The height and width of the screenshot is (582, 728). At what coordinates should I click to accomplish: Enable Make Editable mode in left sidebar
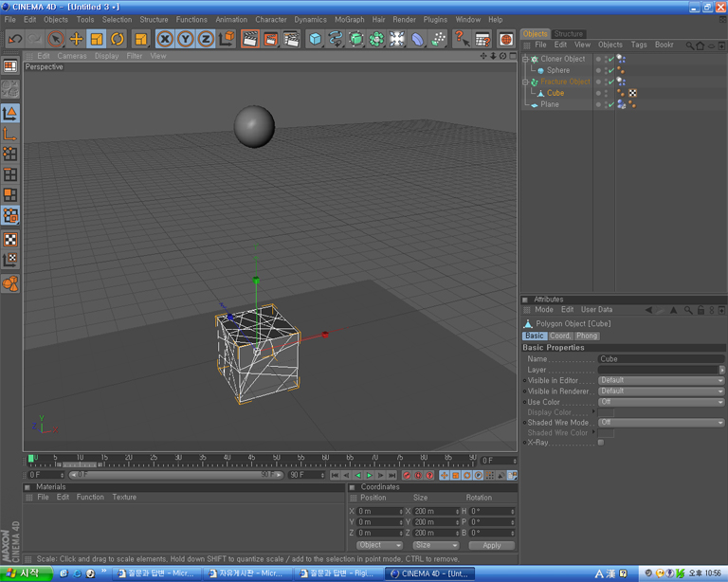(10, 89)
